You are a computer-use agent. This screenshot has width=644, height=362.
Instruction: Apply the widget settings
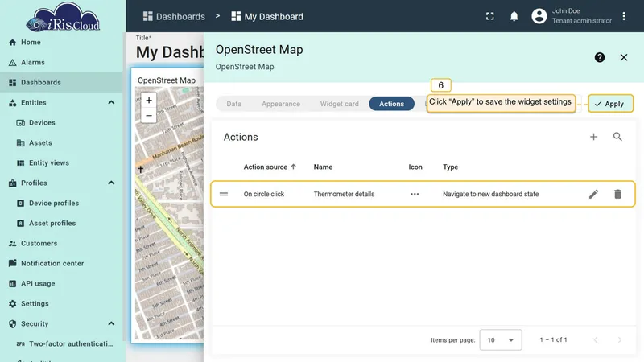610,104
